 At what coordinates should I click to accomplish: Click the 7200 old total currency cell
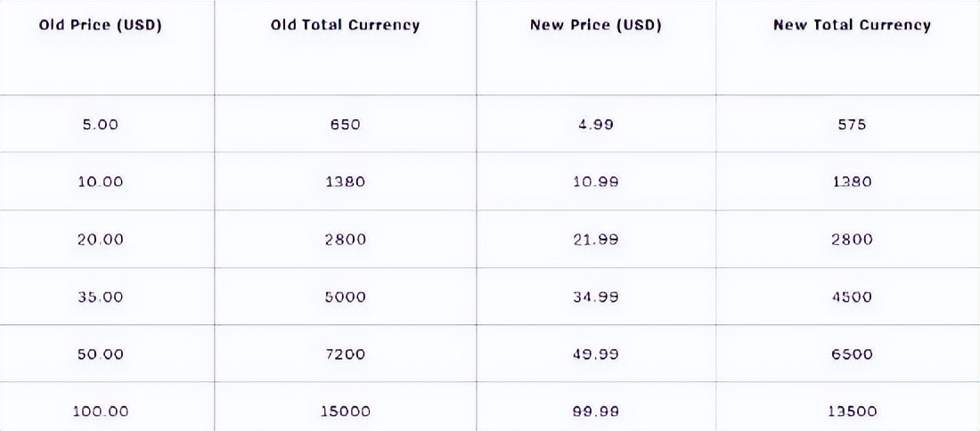[345, 354]
